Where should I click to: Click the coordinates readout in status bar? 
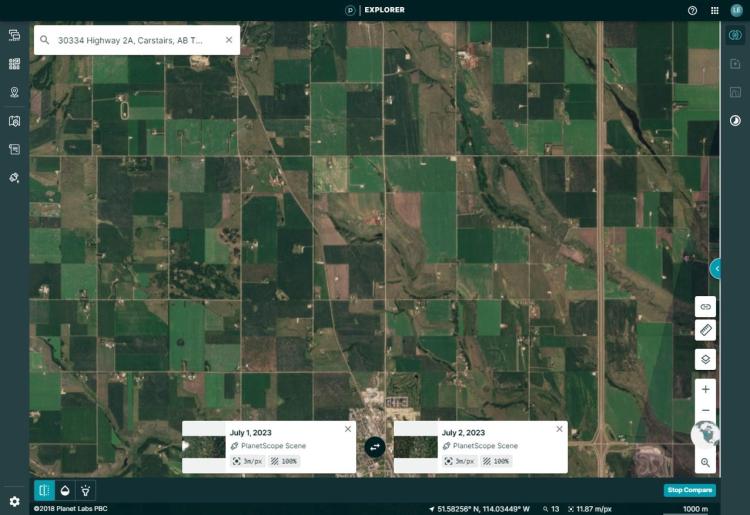tap(480, 509)
